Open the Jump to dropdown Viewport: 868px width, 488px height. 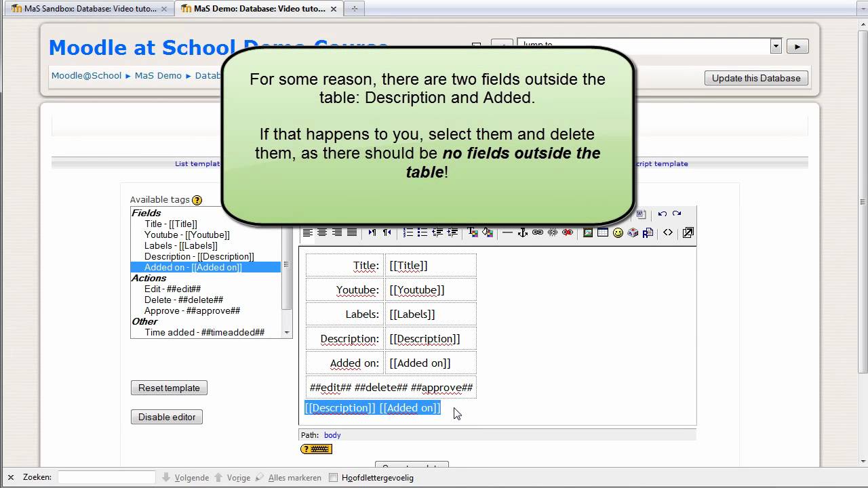(x=649, y=46)
